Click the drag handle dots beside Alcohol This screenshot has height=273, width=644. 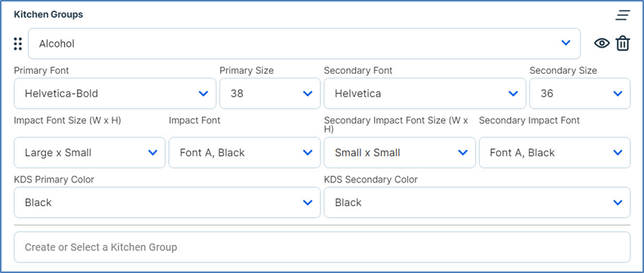(x=17, y=44)
